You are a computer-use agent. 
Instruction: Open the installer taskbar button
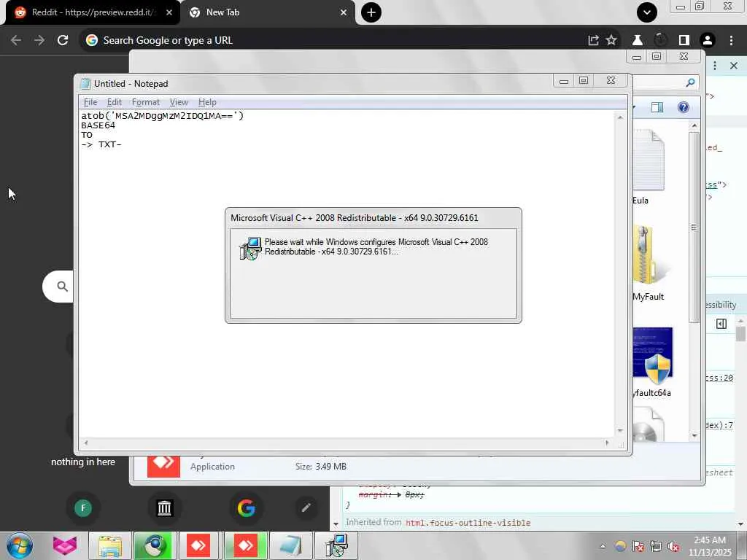[336, 545]
